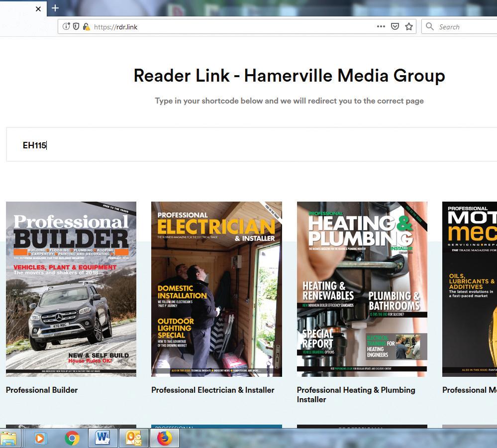This screenshot has height=448, width=497.
Task: Click the padlock with warning icon
Action: point(86,27)
